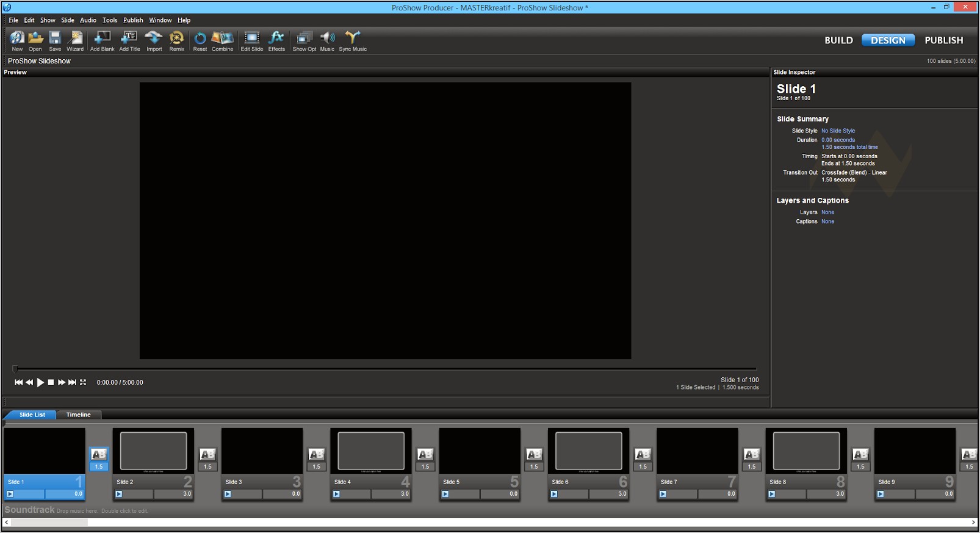Open Show Opt settings
Image resolution: width=980 pixels, height=533 pixels.
304,41
